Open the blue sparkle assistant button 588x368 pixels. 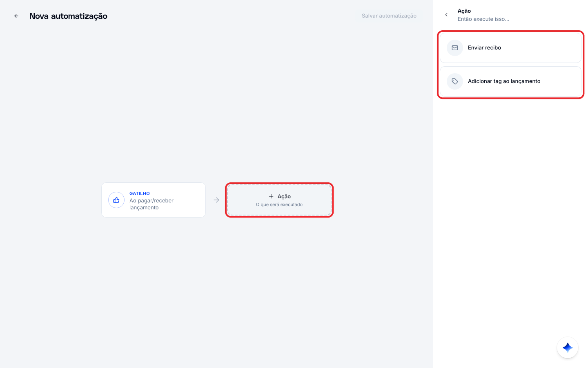pyautogui.click(x=568, y=348)
